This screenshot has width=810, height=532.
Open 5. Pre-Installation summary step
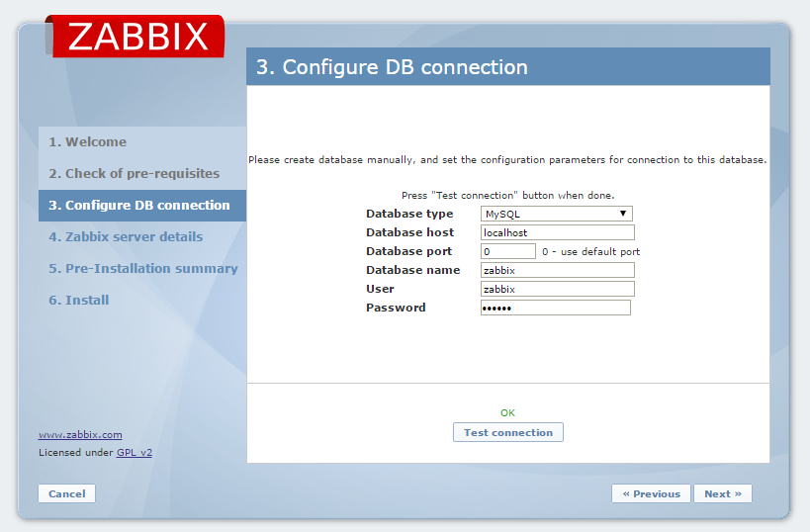pyautogui.click(x=143, y=269)
